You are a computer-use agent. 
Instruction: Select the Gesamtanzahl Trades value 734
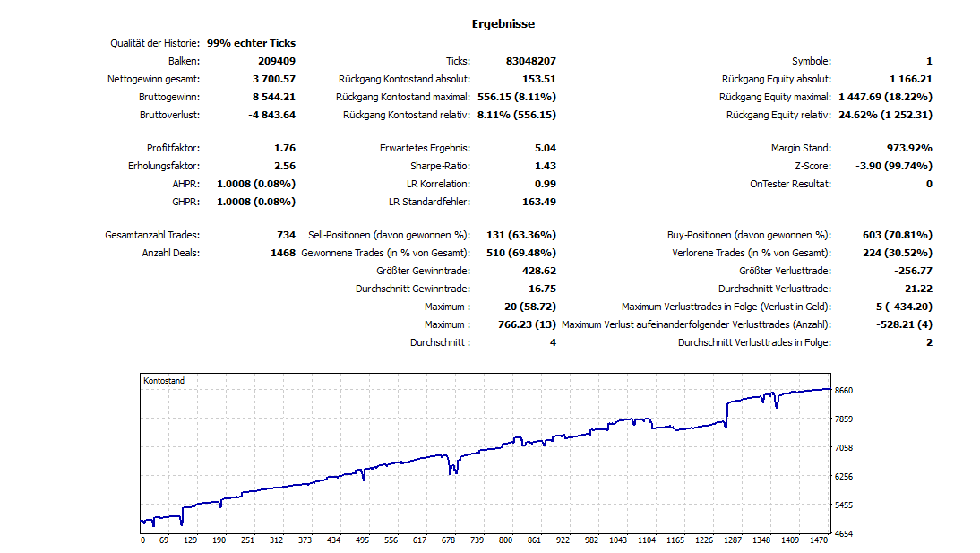[x=286, y=235]
